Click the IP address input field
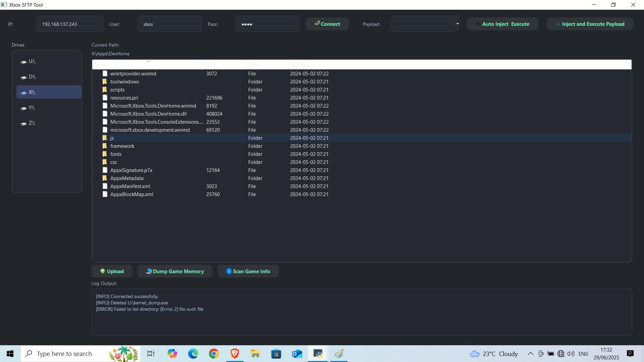 (69, 24)
